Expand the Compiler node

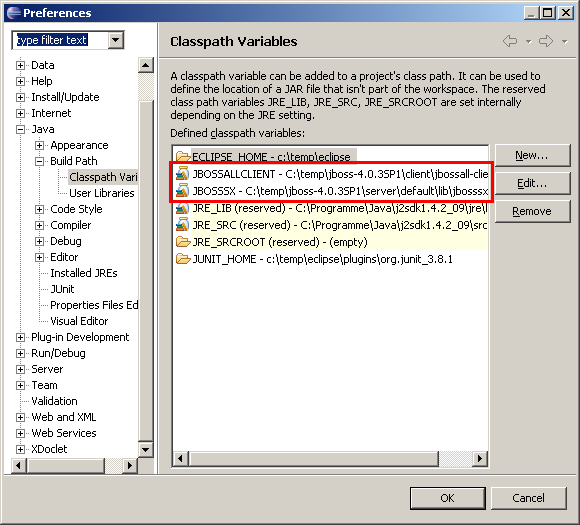40,225
